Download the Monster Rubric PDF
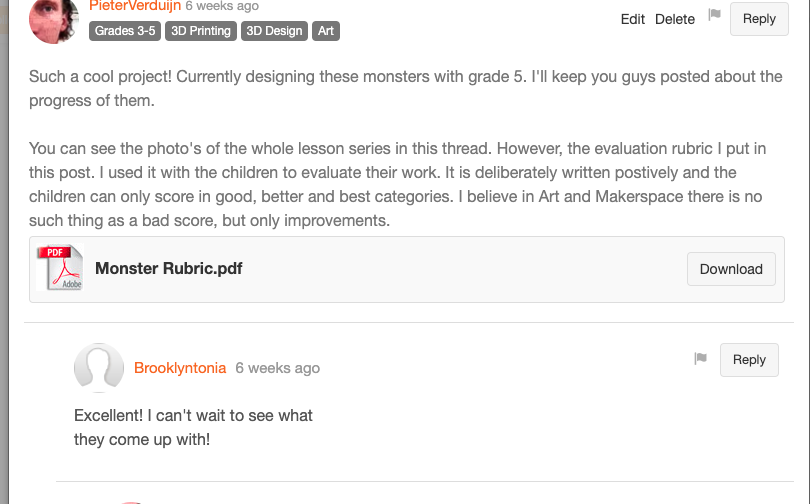 point(731,269)
